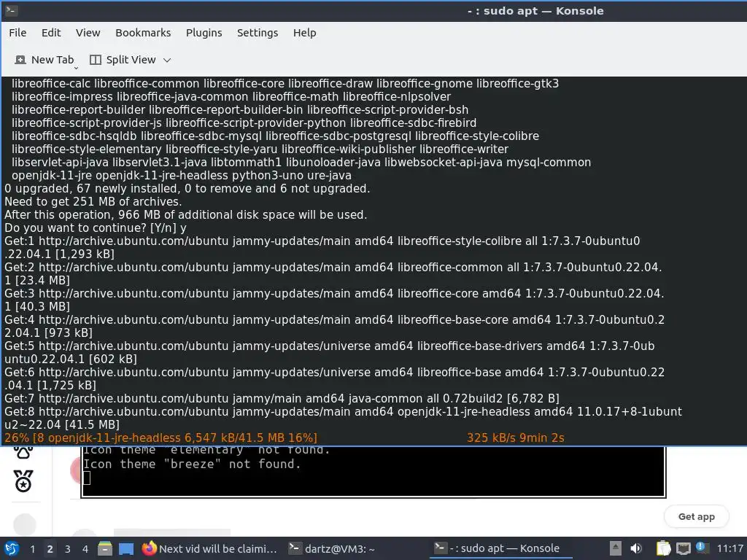Open the Help menu

click(304, 33)
